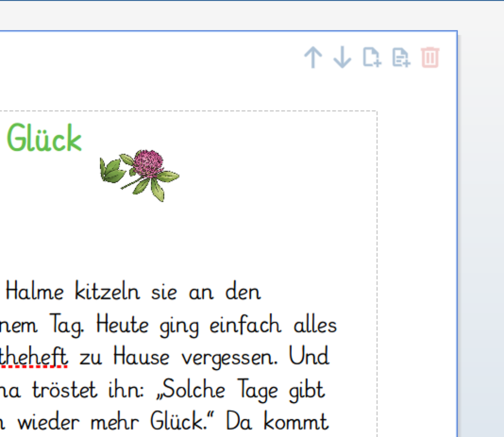This screenshot has width=504, height=437.
Task: Click the word "alles" at the line end
Action: point(315,325)
